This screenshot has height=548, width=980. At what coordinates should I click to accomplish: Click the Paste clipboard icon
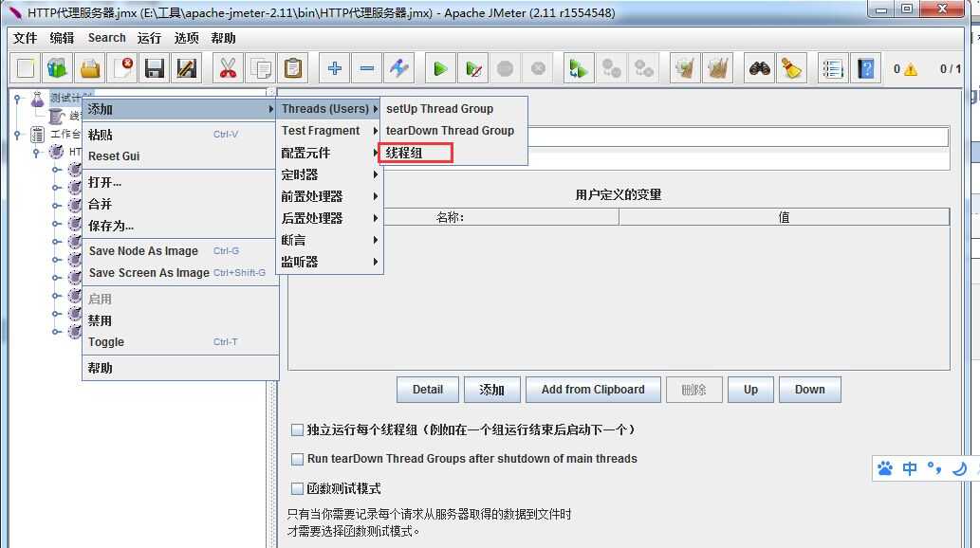coord(292,68)
